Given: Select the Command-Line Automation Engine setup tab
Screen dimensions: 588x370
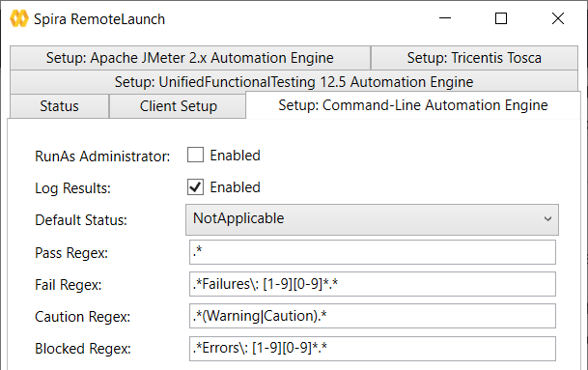Looking at the screenshot, I should [413, 105].
